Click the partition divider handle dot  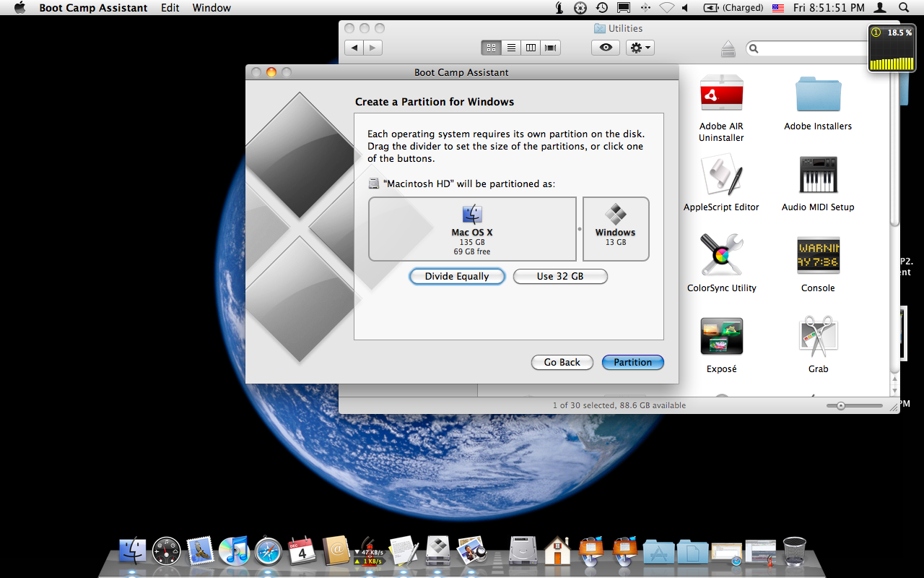click(580, 229)
